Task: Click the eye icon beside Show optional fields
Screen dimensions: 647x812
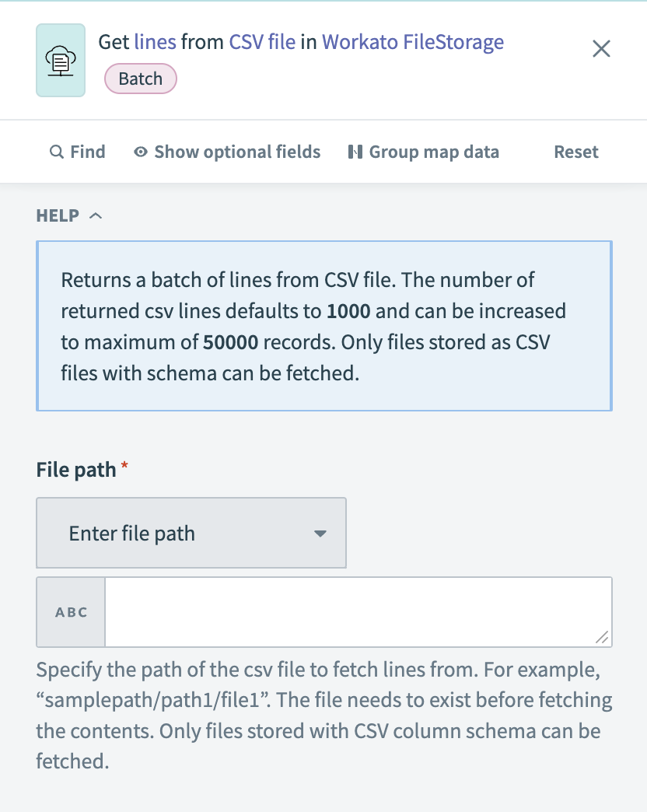Action: 140,152
